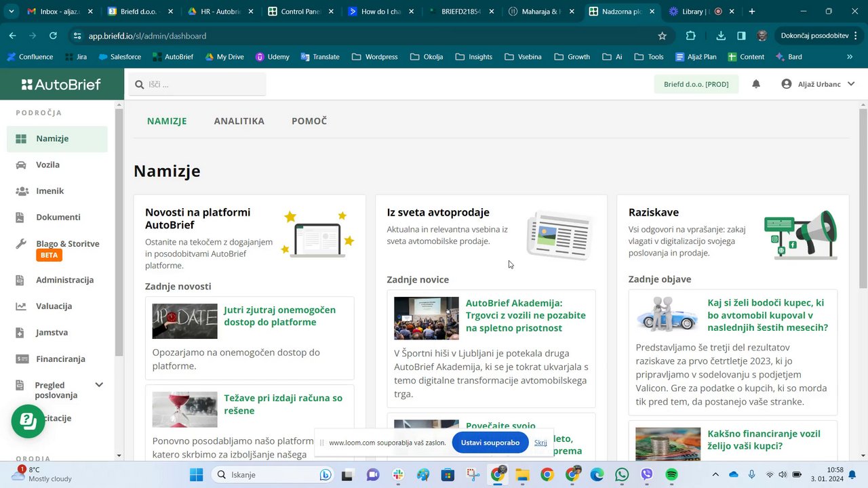Click the BETA badge under Blago & Storitve
The width and height of the screenshot is (868, 488).
(50, 256)
